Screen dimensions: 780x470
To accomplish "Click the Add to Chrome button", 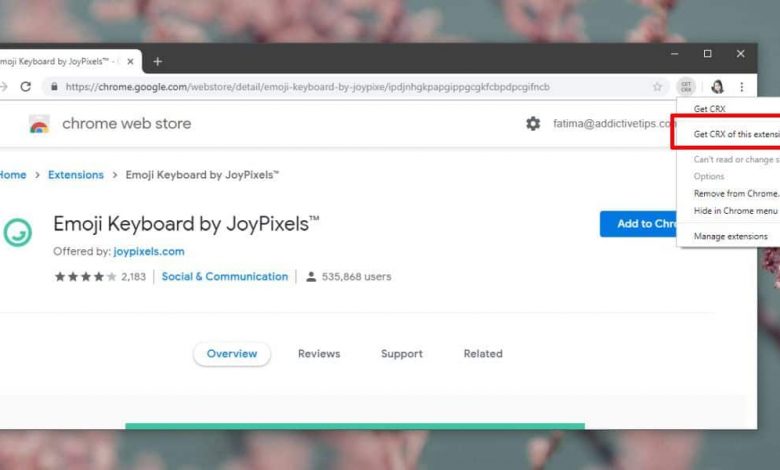I will 647,224.
